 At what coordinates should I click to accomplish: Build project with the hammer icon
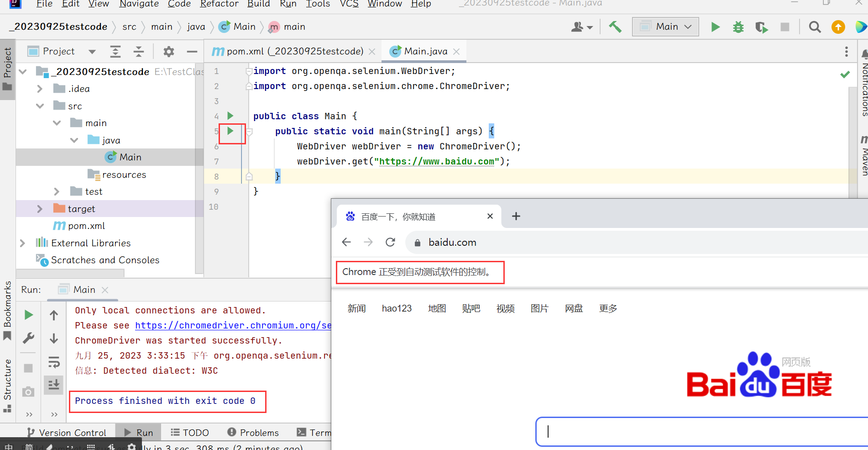tap(615, 27)
